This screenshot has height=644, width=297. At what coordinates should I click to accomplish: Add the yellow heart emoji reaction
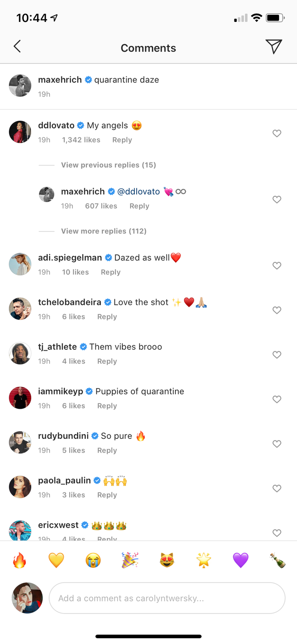click(x=56, y=560)
